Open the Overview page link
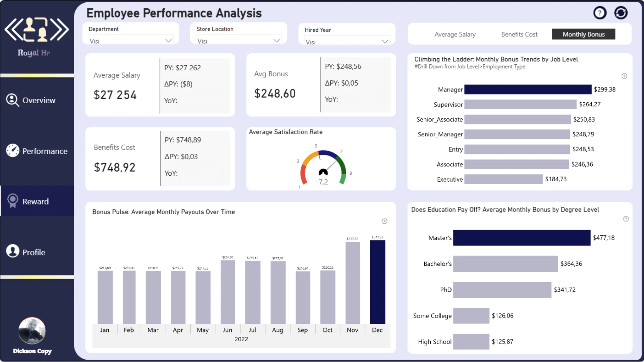The image size is (644, 362). click(x=39, y=101)
